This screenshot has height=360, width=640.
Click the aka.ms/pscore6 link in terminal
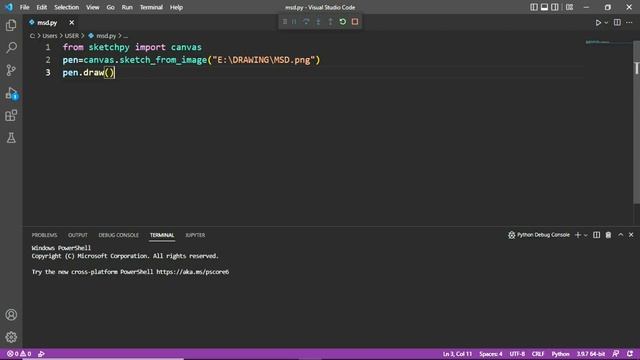click(193, 272)
